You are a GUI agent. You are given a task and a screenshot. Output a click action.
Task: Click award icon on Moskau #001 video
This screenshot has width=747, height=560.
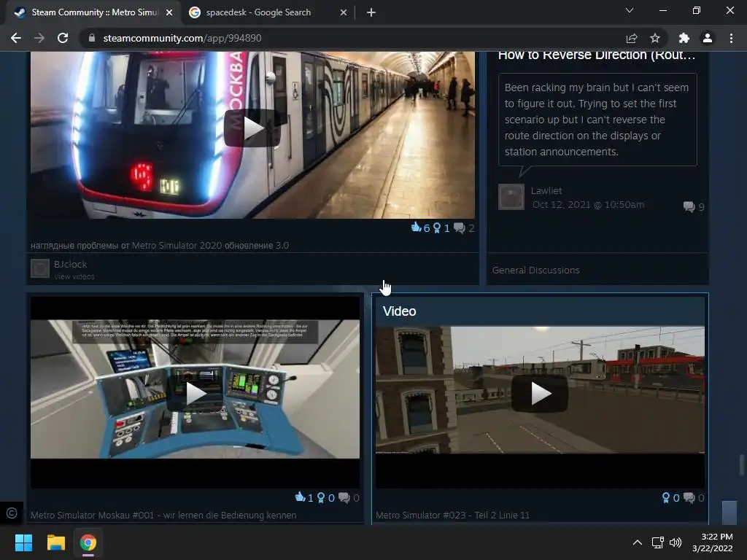pyautogui.click(x=321, y=497)
